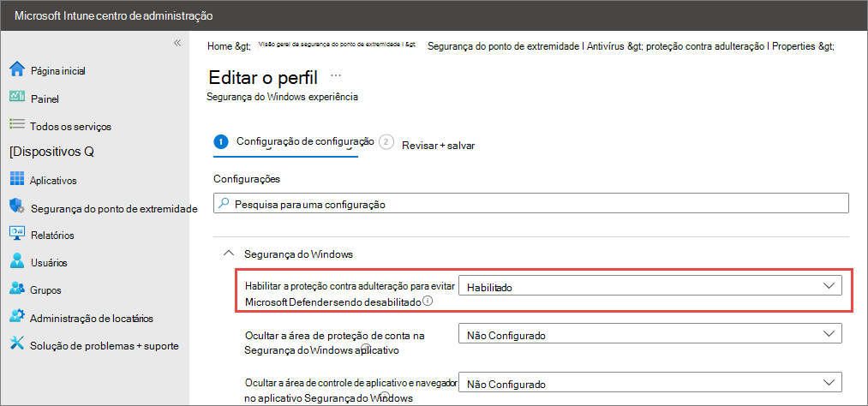
Task: Click the search magnifier icon in Configurações
Action: tap(224, 204)
